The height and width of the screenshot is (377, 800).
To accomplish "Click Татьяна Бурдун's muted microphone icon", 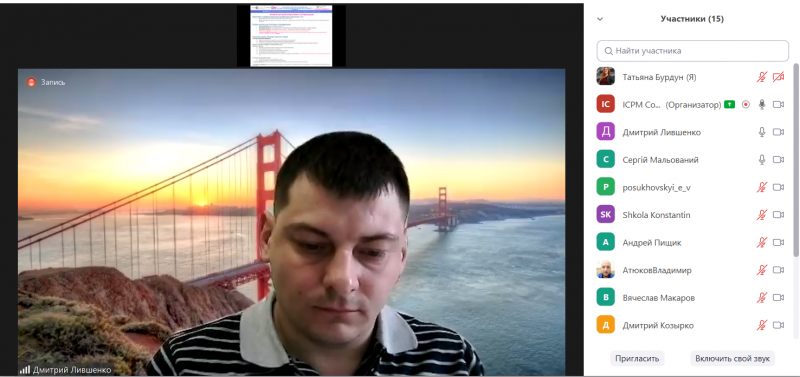I will pos(762,77).
